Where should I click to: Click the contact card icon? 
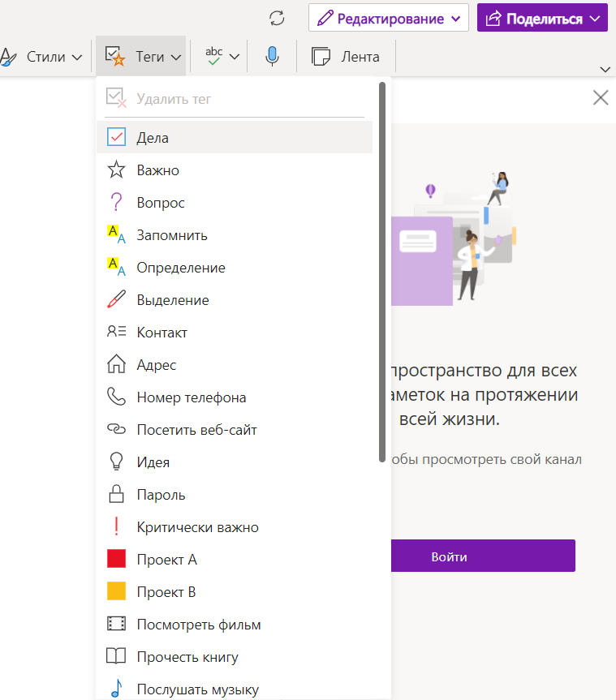point(116,331)
